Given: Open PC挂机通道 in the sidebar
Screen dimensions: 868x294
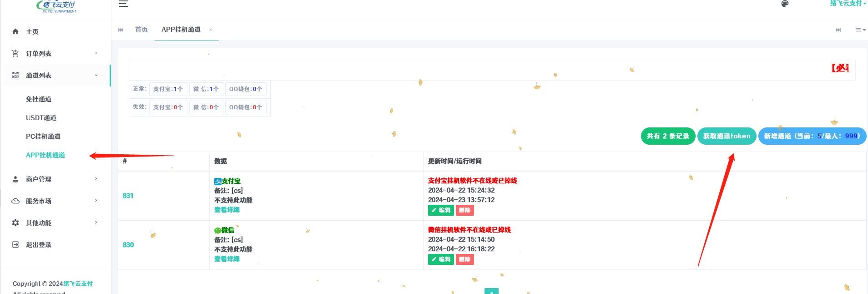Looking at the screenshot, I should coord(43,137).
